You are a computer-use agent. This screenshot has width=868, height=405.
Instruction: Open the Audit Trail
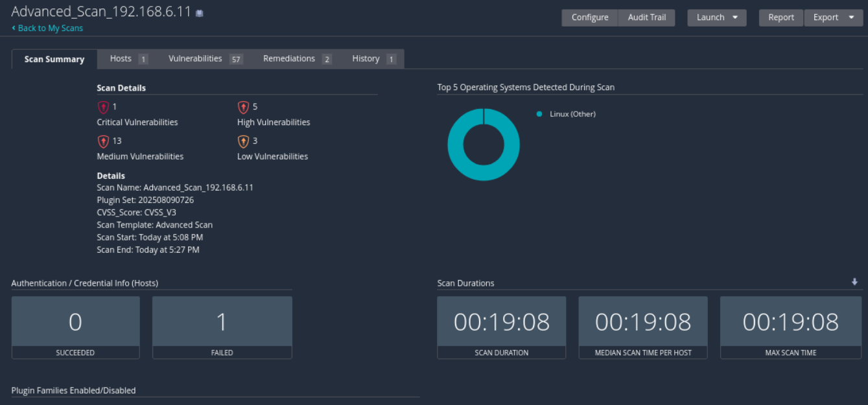[646, 17]
